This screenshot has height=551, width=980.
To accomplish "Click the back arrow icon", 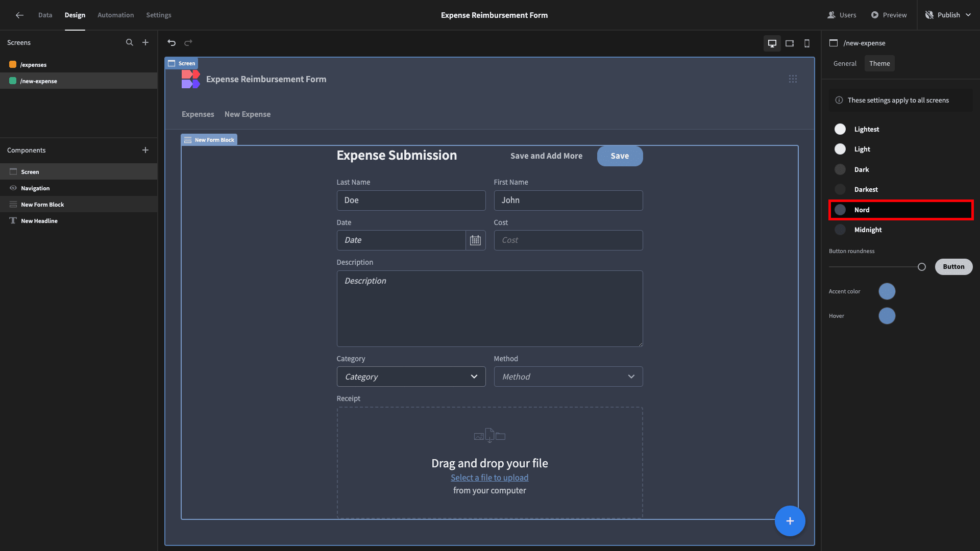I will click(19, 15).
